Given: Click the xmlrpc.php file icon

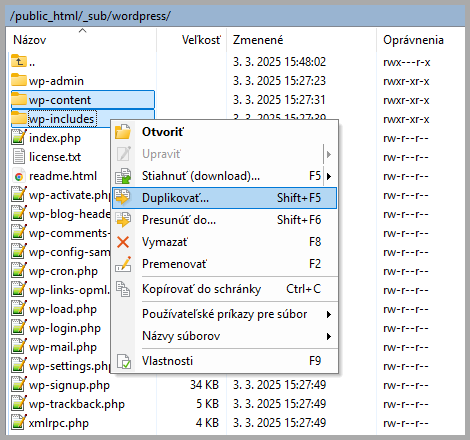Looking at the screenshot, I should point(19,422).
